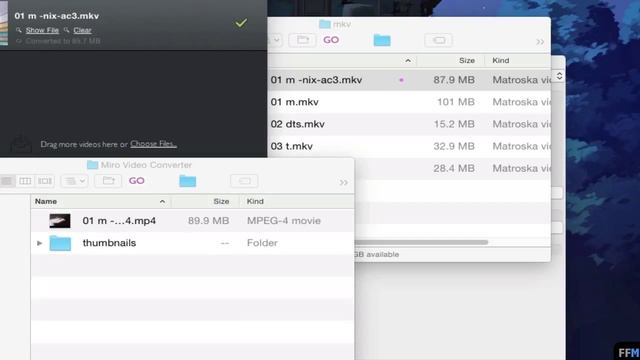Click the purple tag dot on 01 m -nix-ac3.mkv
Image resolution: width=640 pixels, height=360 pixels.
pyautogui.click(x=401, y=80)
